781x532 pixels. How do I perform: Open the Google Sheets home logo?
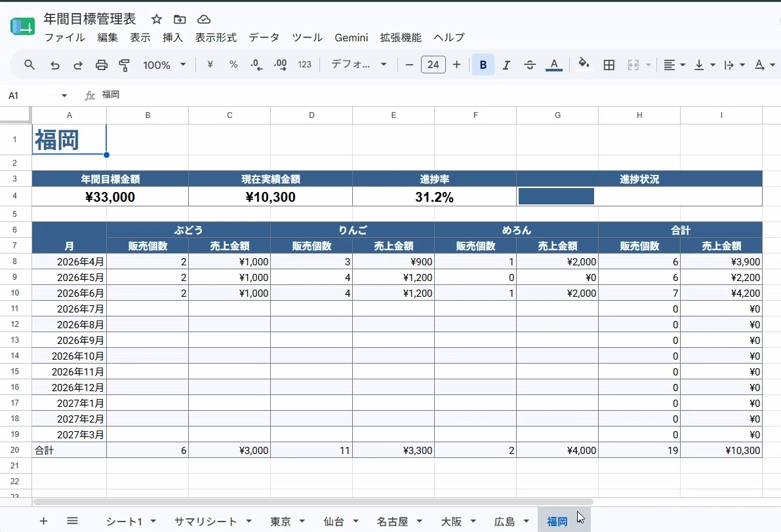coord(22,26)
